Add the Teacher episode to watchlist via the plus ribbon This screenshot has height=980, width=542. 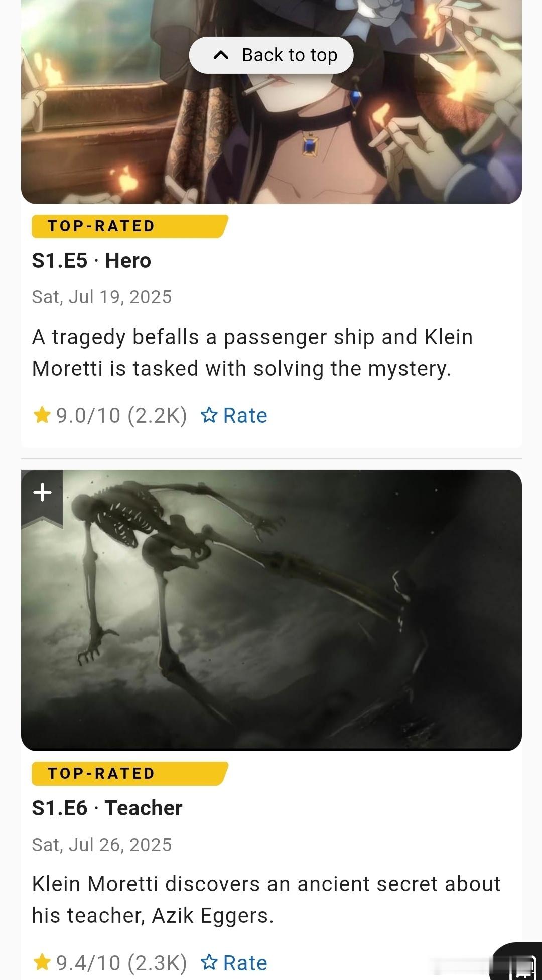(x=42, y=494)
